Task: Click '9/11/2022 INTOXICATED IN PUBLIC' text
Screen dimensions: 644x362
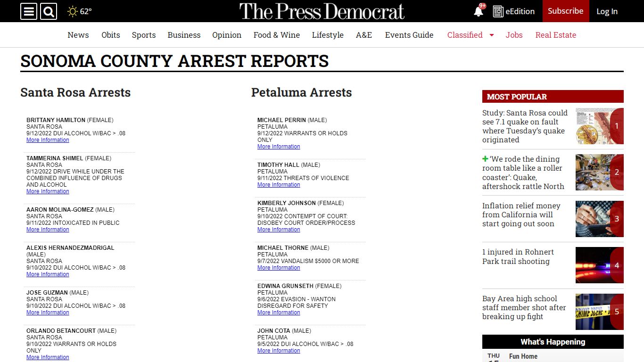Action: tap(73, 223)
